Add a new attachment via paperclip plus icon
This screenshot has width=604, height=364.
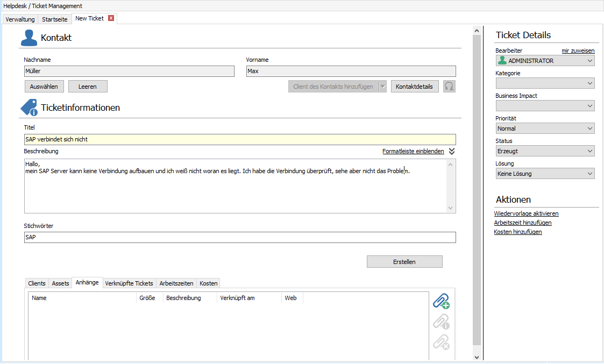coord(440,302)
